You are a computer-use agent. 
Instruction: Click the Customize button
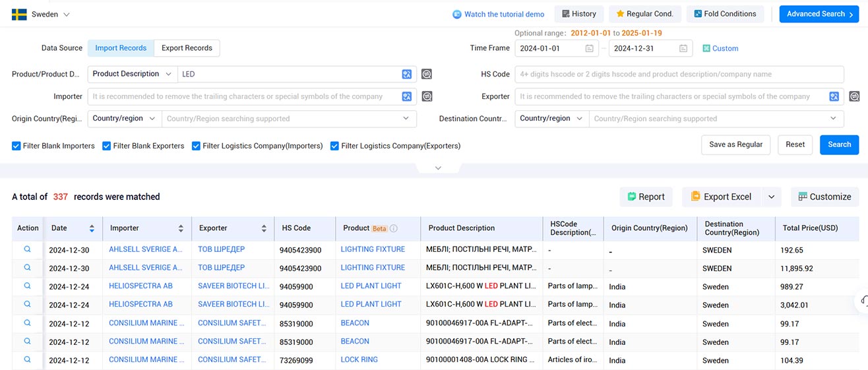[x=824, y=197]
